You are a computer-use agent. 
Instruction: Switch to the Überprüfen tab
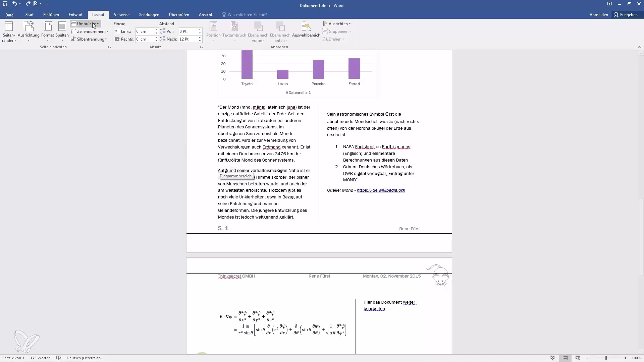[x=179, y=15]
